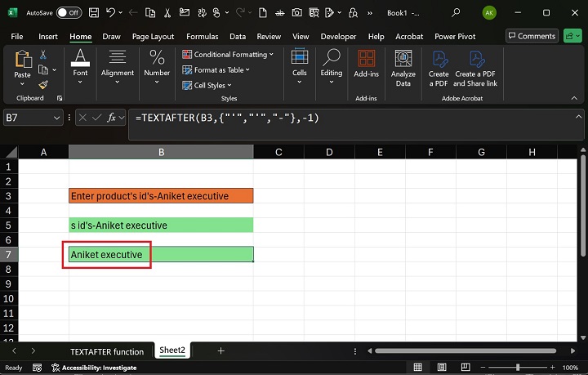The image size is (588, 375).
Task: Open the Formulas ribbon tab
Action: point(202,37)
